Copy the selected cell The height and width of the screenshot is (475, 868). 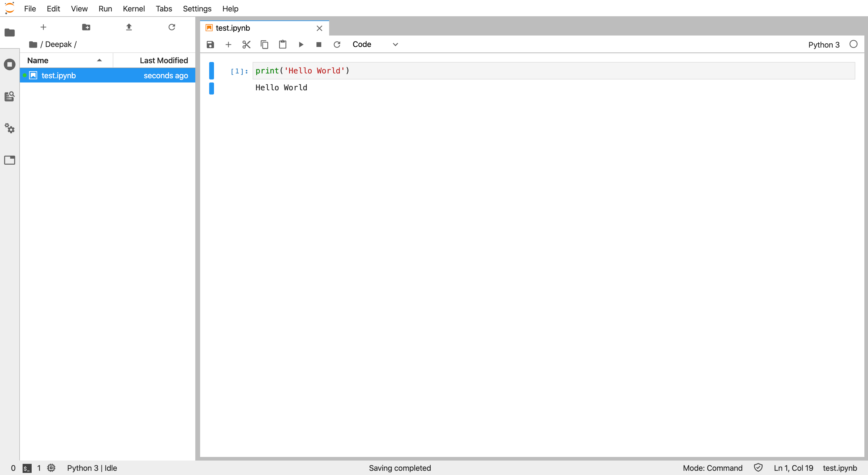265,44
